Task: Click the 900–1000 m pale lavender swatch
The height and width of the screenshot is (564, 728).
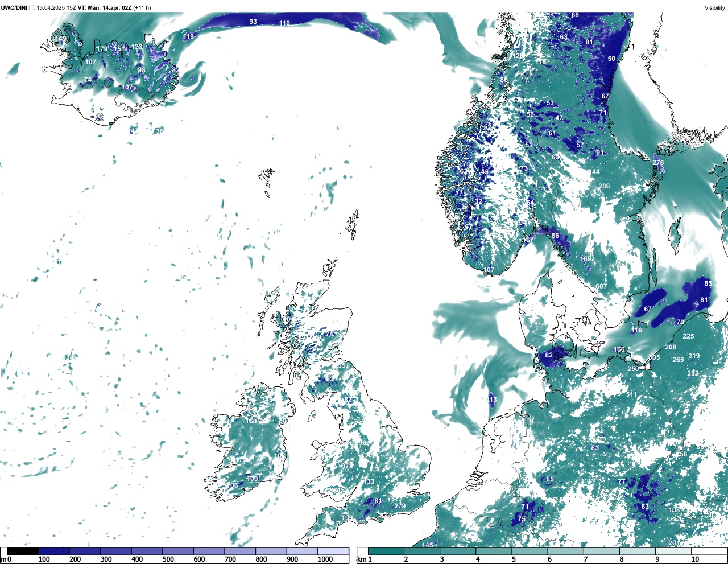Action: (302, 551)
